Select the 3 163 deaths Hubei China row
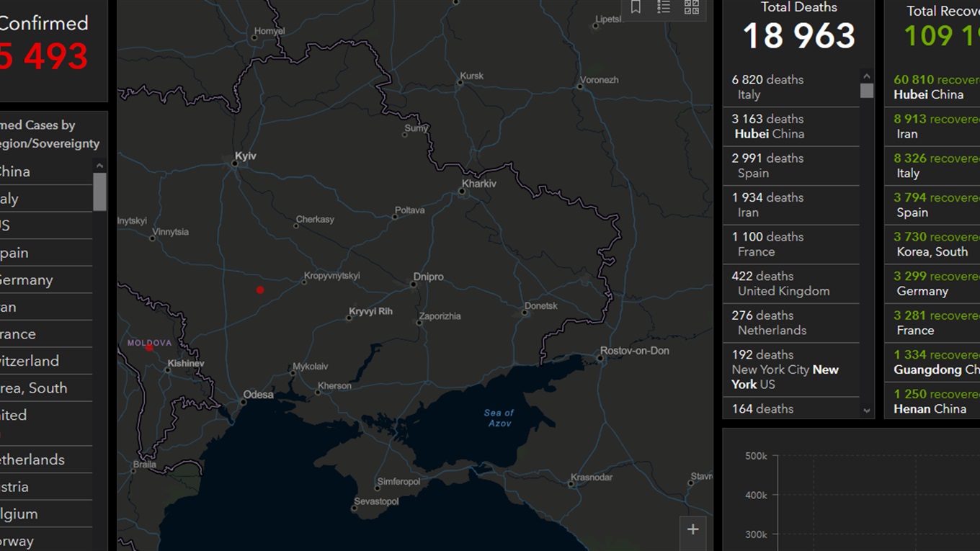This screenshot has height=551, width=980. (791, 127)
